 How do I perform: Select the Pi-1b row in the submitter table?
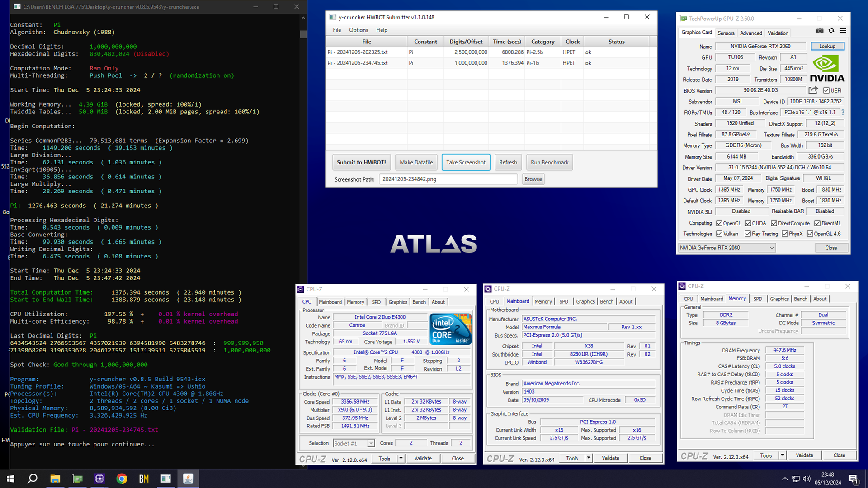tap(488, 63)
